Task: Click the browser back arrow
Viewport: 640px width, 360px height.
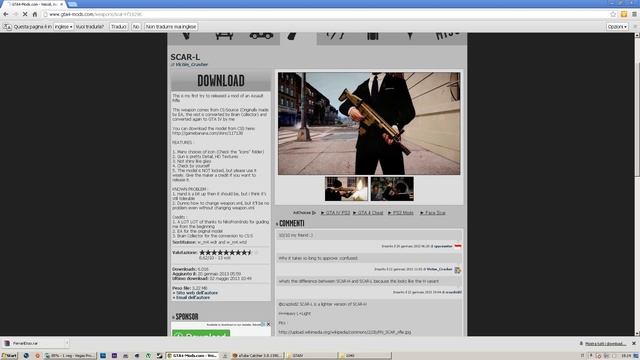Action: (6, 14)
